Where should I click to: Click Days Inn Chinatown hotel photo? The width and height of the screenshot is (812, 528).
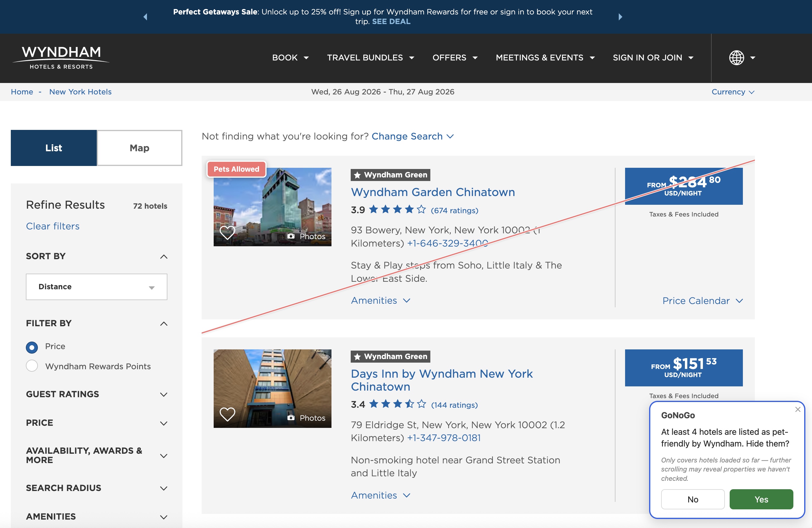(272, 388)
